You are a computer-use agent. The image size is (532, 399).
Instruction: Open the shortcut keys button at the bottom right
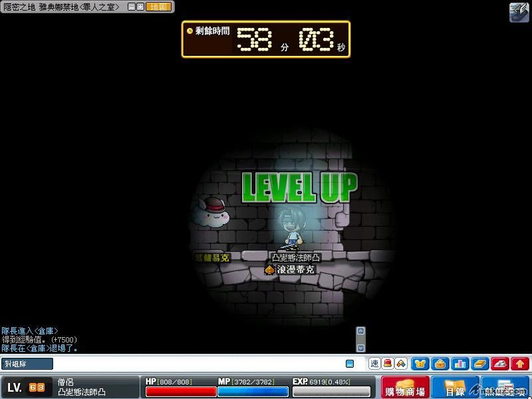[505, 388]
